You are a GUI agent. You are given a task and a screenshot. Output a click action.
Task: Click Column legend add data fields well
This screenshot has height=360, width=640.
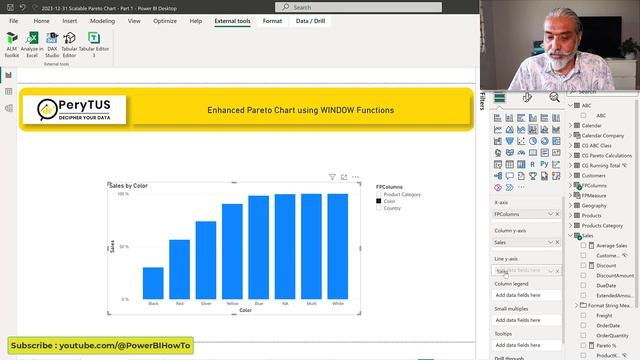526,295
